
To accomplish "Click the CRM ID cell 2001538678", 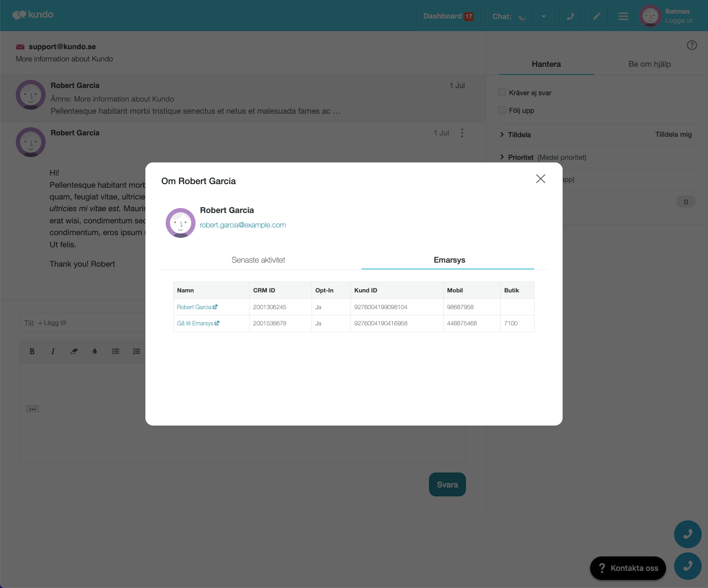I will (x=280, y=323).
